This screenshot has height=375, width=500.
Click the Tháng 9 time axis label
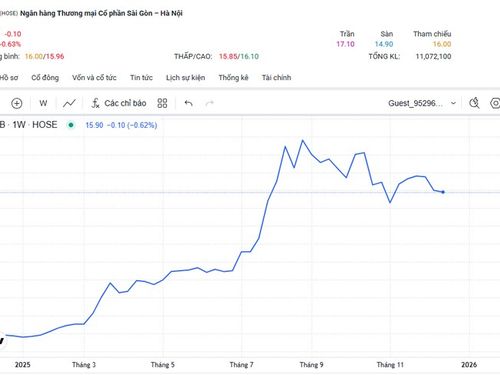pos(311,365)
